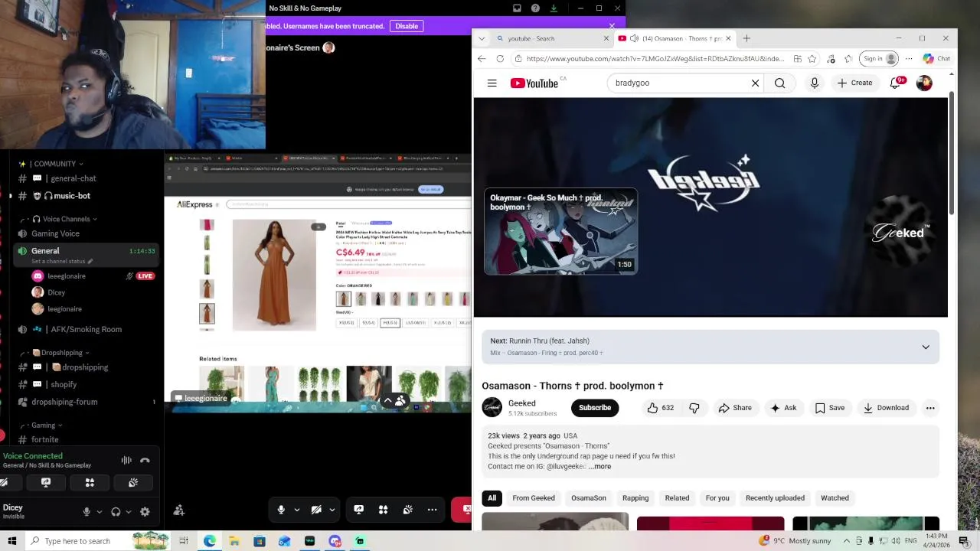
Task: Select the 'Recently uploaded' filter chip
Action: (775, 498)
